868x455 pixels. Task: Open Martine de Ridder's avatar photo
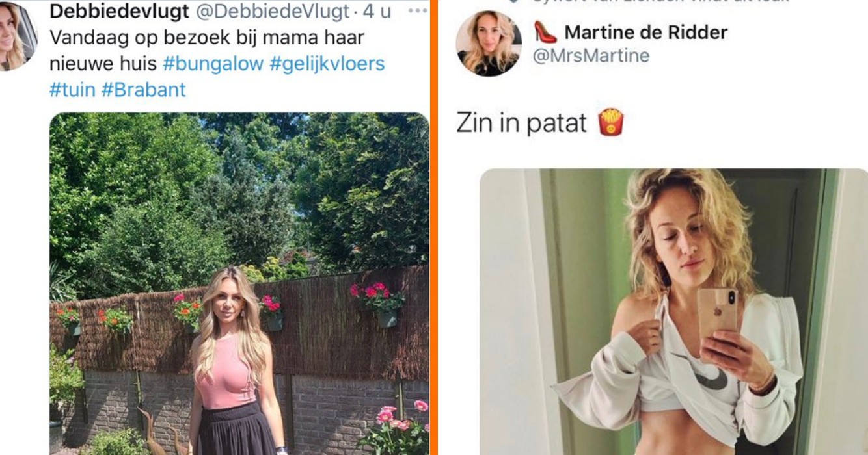489,44
